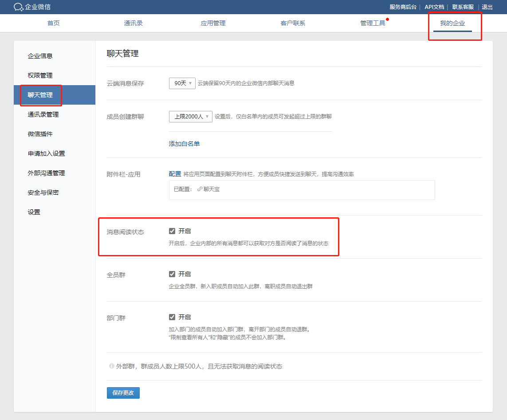Disable the 部门群 开启 checkbox
507x420 pixels.
(x=172, y=317)
